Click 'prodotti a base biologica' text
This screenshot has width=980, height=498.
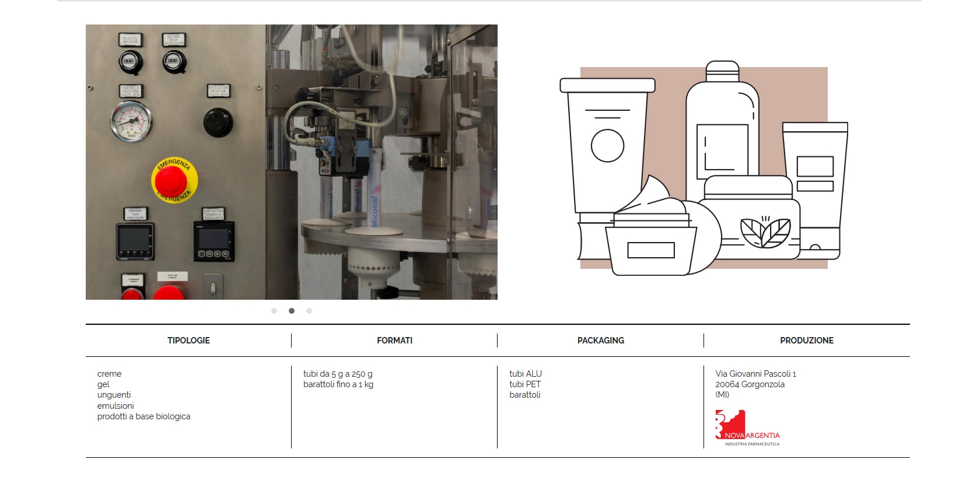[143, 416]
